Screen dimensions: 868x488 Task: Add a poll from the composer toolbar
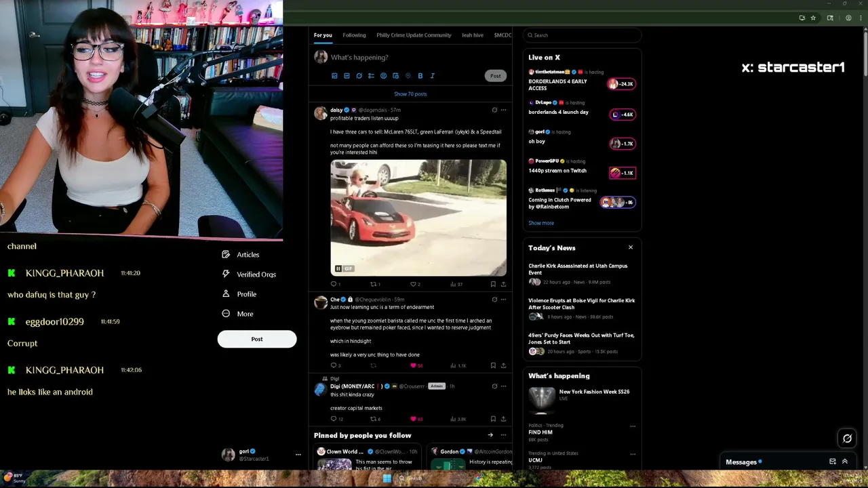[371, 76]
